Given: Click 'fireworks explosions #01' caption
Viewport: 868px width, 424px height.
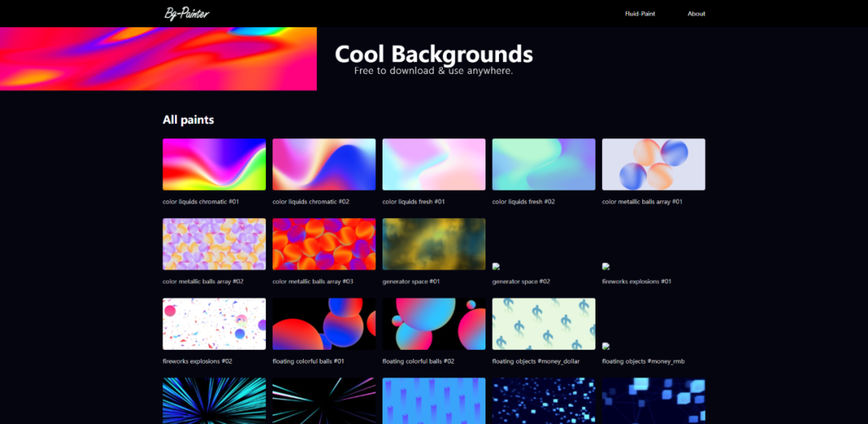Looking at the screenshot, I should [637, 282].
